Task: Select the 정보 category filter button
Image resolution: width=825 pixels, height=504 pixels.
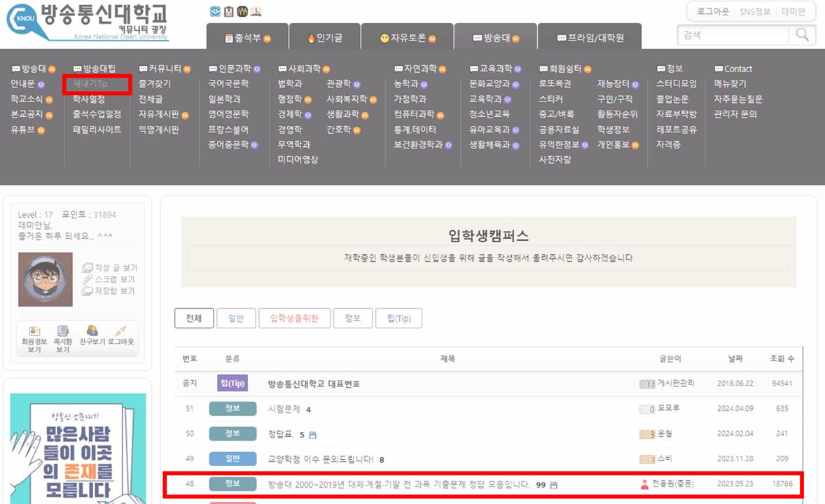Action: (x=353, y=318)
